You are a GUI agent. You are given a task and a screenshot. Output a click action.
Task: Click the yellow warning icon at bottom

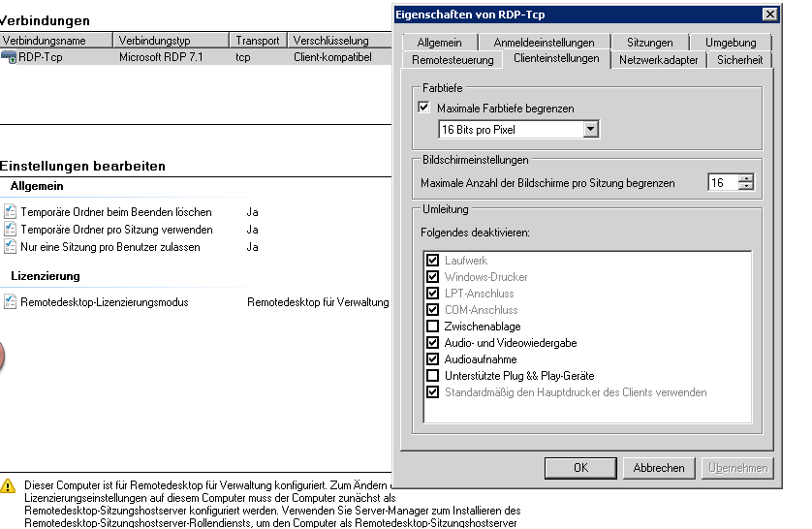[9, 486]
